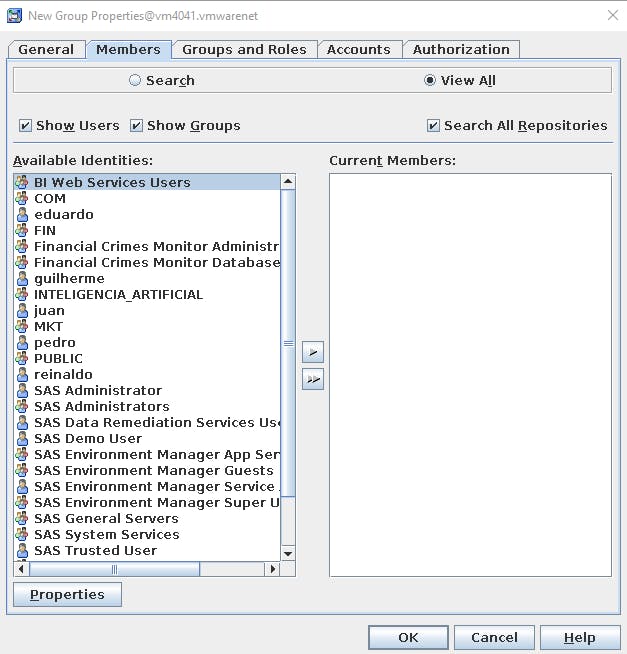The height and width of the screenshot is (654, 627).
Task: Click the horizontal scrollbar left arrow
Action: pos(21,569)
